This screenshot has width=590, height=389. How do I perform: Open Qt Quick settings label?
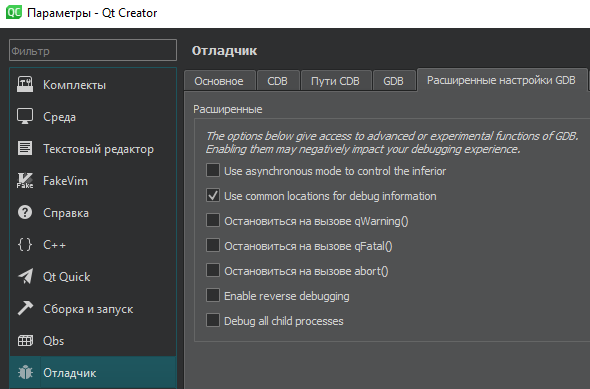click(x=67, y=277)
